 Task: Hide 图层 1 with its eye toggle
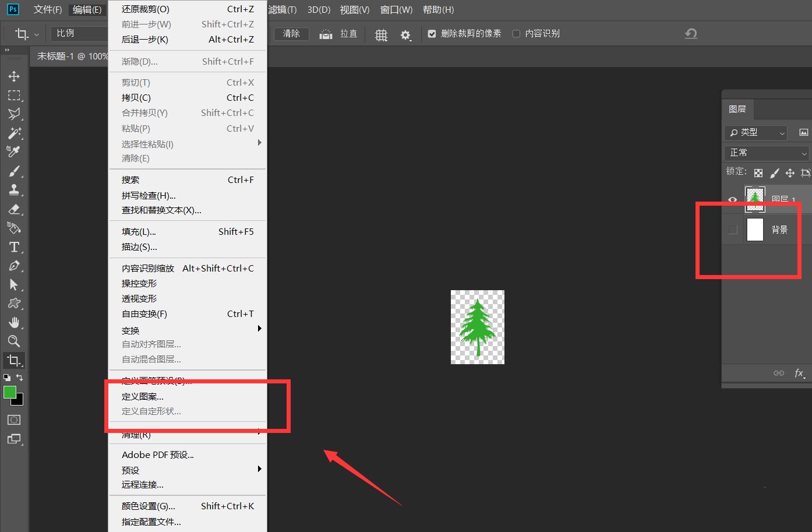pyautogui.click(x=733, y=199)
